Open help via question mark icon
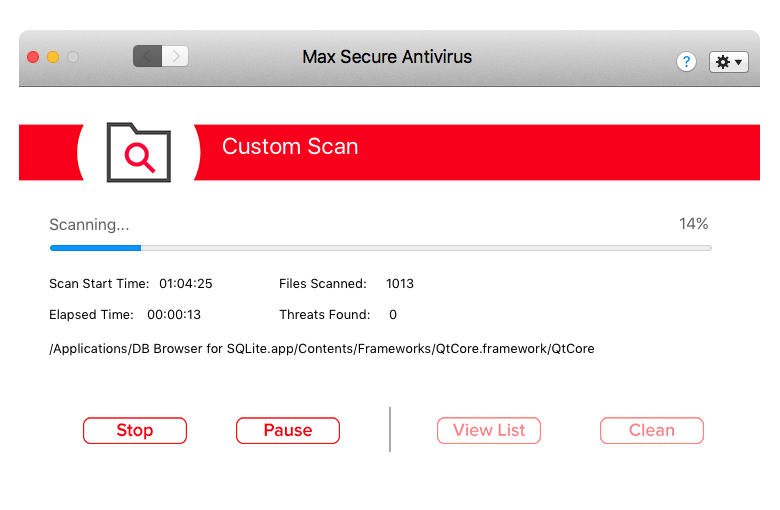 pos(686,62)
